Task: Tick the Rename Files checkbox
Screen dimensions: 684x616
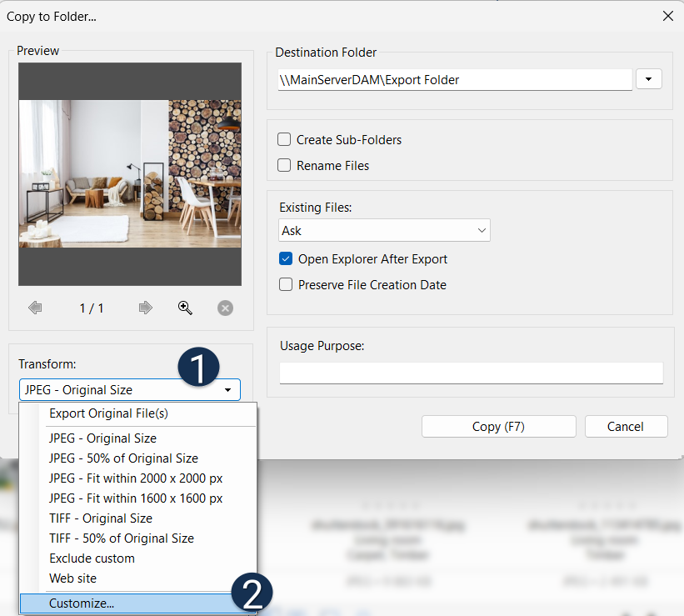Action: click(x=285, y=165)
